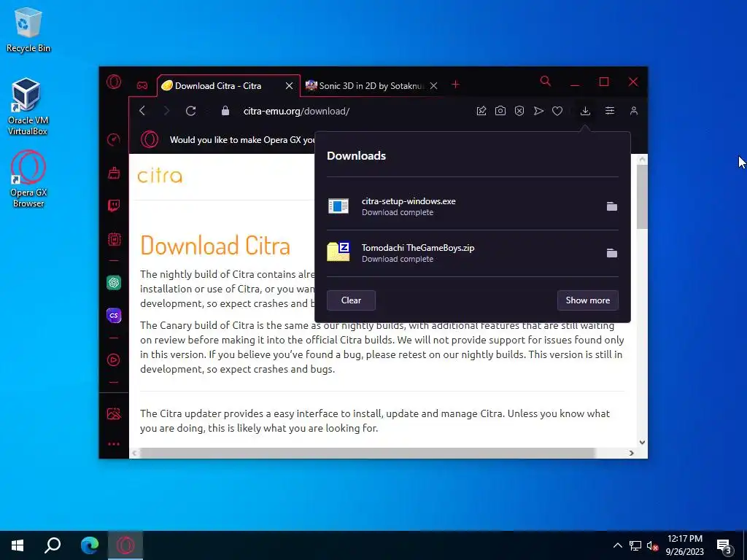Viewport: 747px width, 560px height.
Task: Click the scroll down arrow
Action: pos(642,443)
